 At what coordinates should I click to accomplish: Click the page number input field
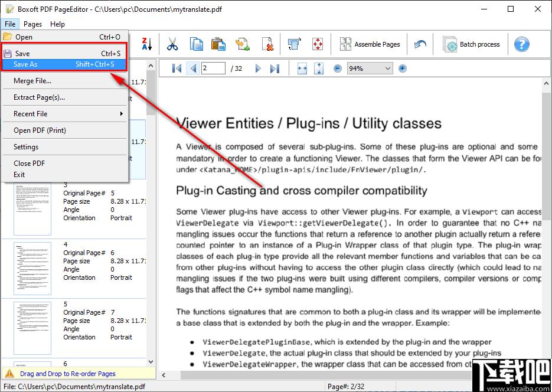[213, 68]
